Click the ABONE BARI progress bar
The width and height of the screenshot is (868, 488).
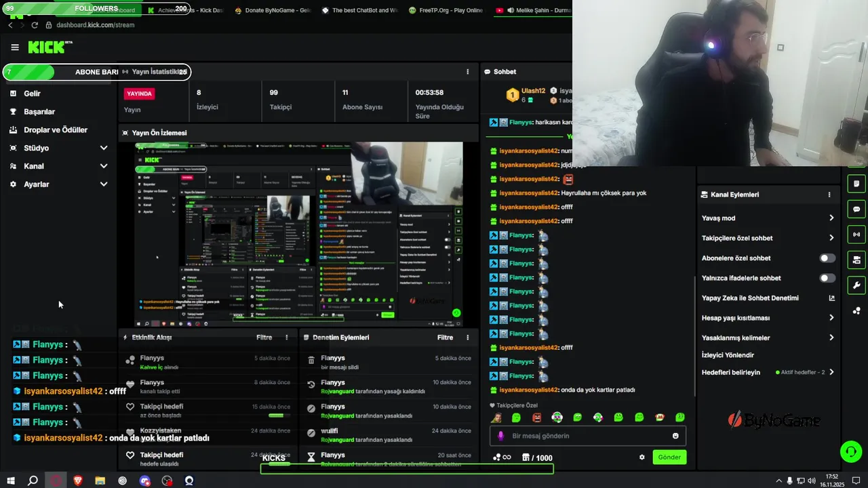click(x=97, y=72)
